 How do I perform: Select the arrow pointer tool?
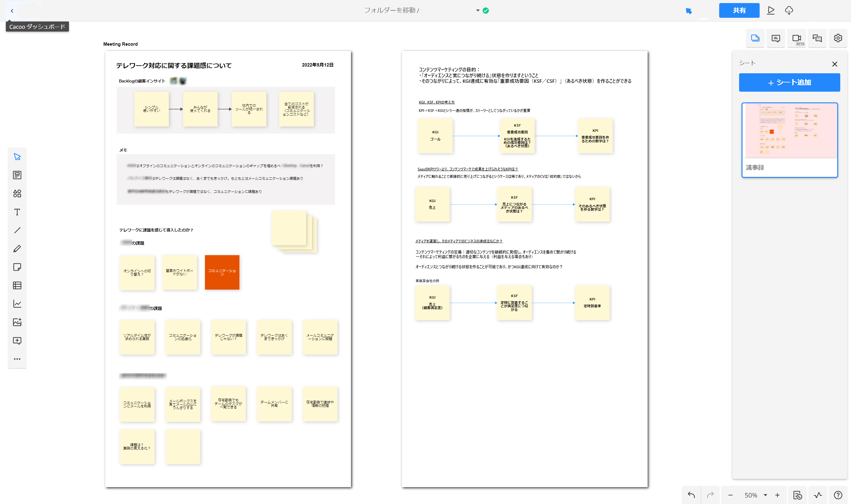17,157
